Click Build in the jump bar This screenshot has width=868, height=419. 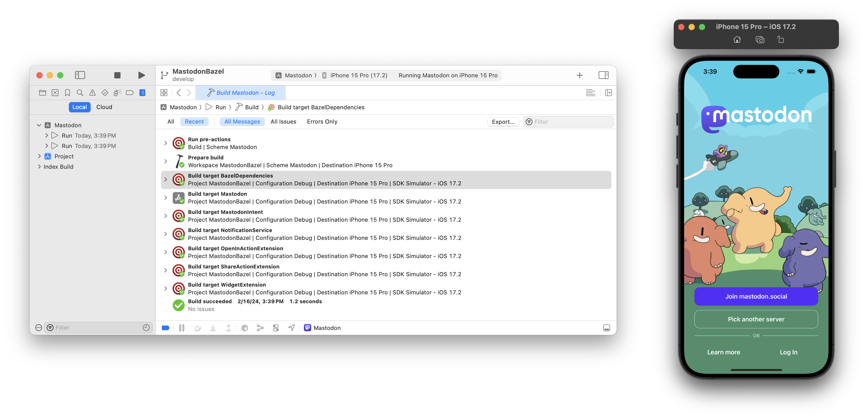tap(247, 107)
